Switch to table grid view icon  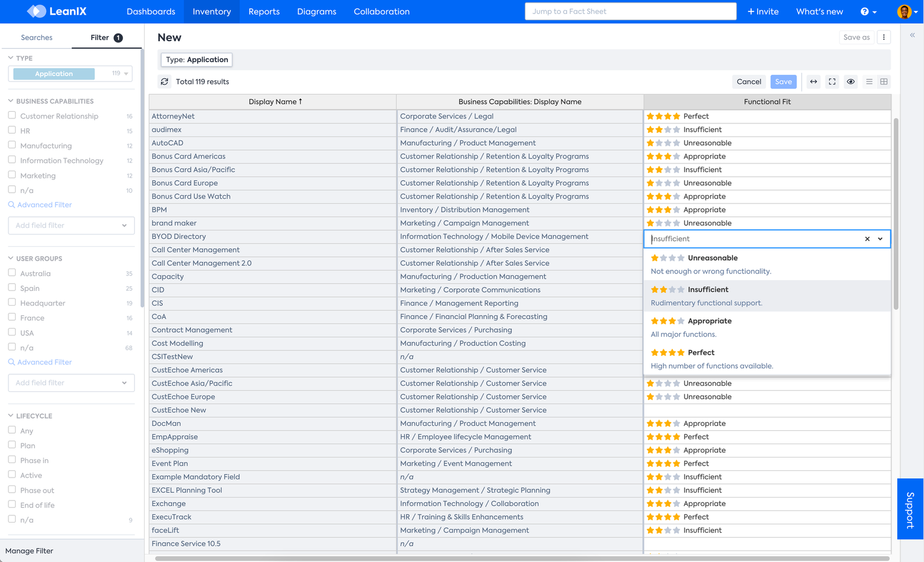coord(884,81)
